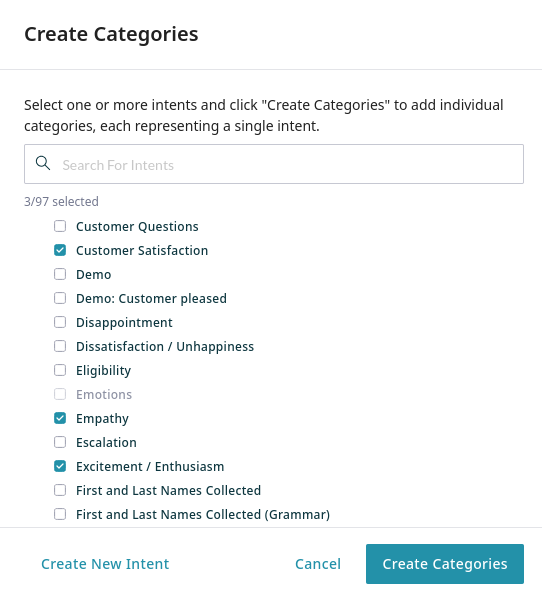Screen dimensions: 542x593
Task: Deselect the Empathy checkbox
Action: click(60, 418)
